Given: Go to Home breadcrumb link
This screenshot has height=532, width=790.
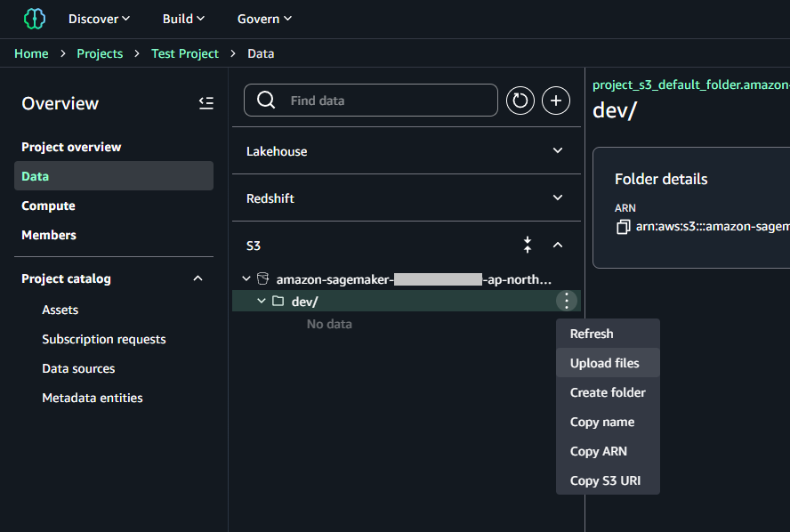Looking at the screenshot, I should [31, 53].
